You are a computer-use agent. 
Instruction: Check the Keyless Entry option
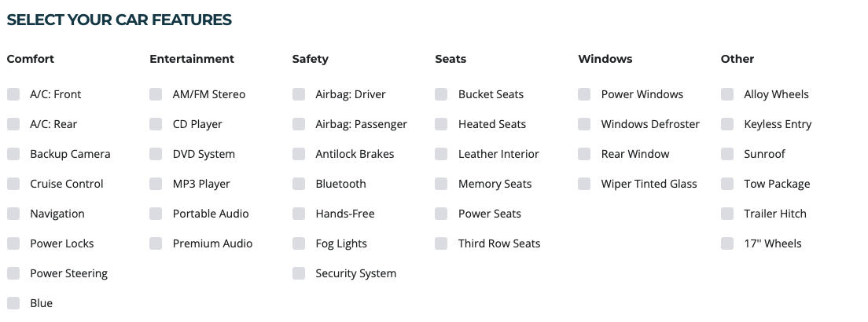727,124
